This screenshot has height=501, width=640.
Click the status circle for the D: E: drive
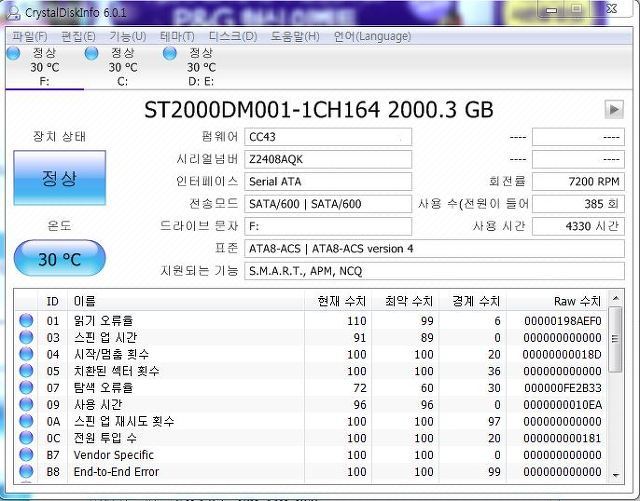point(170,53)
